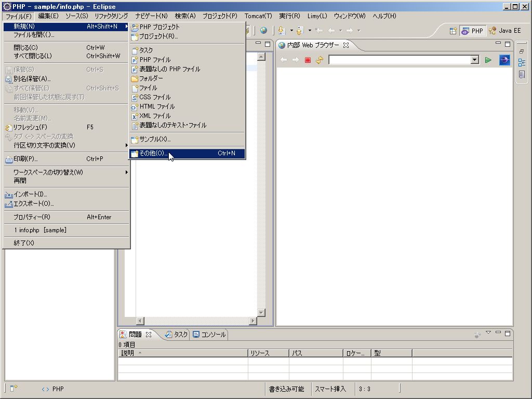The width and height of the screenshot is (532, 399).
Task: Click the browser forward arrow icon
Action: click(x=296, y=60)
